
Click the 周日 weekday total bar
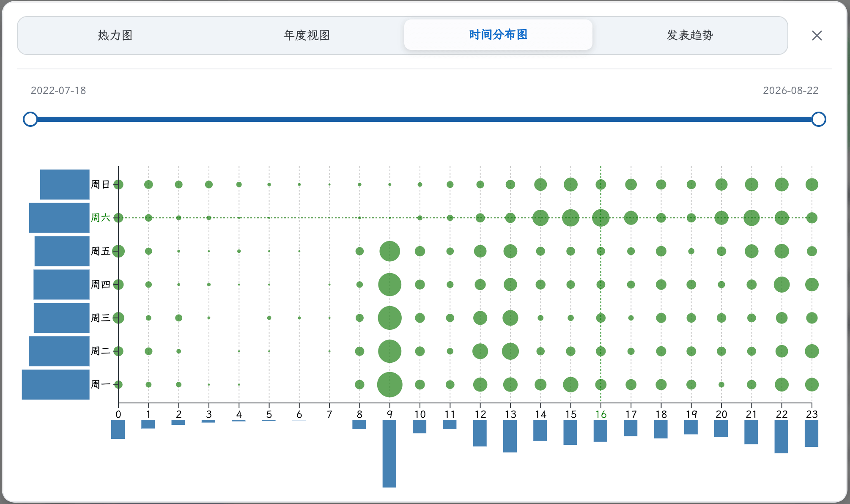[x=65, y=184]
